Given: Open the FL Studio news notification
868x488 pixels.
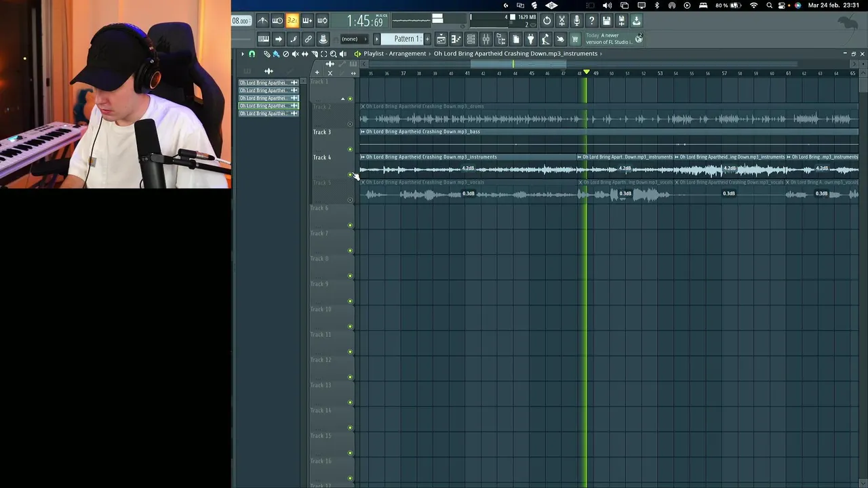Looking at the screenshot, I should click(x=609, y=39).
